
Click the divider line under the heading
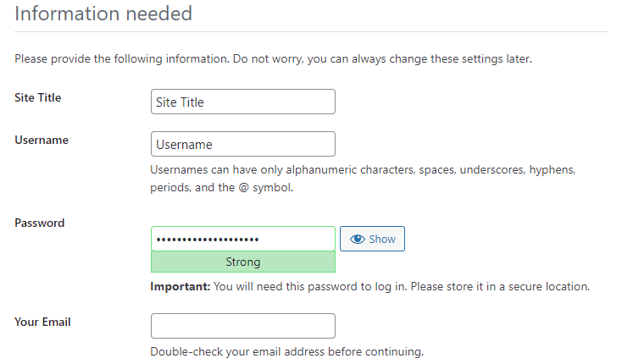pyautogui.click(x=311, y=32)
